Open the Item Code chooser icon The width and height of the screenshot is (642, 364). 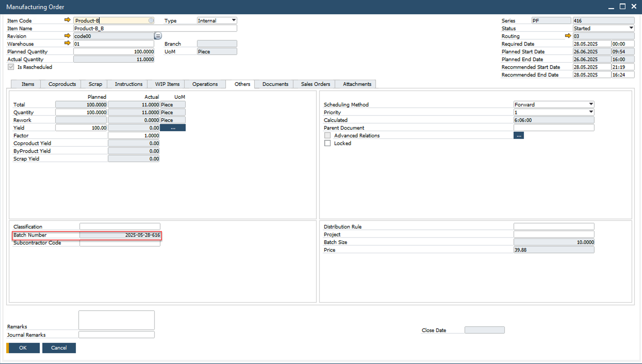coord(151,20)
